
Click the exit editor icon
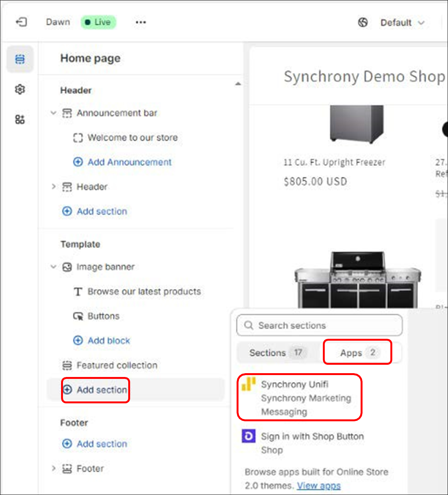point(21,22)
